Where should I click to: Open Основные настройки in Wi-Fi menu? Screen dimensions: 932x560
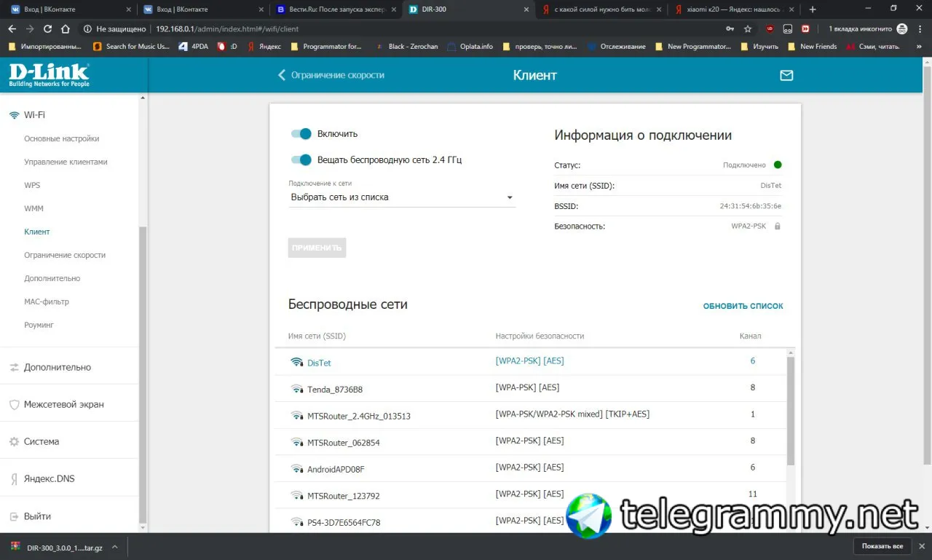coord(62,138)
